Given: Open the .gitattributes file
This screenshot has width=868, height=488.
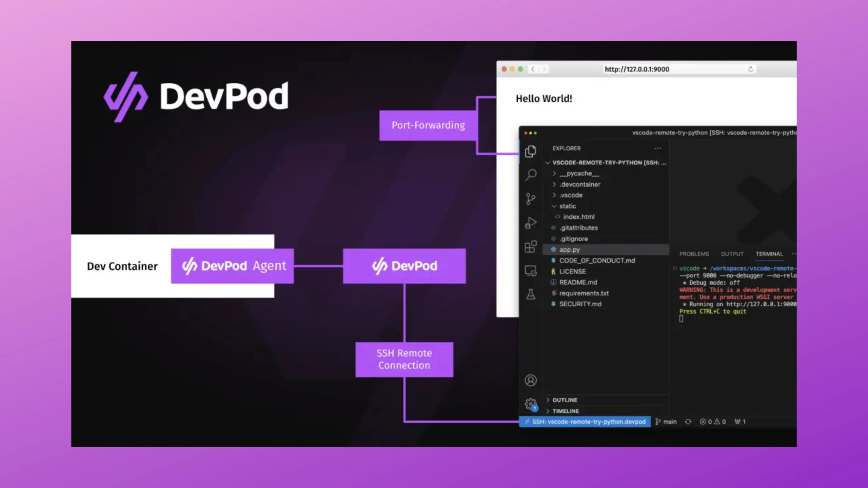Looking at the screenshot, I should click(x=606, y=228).
